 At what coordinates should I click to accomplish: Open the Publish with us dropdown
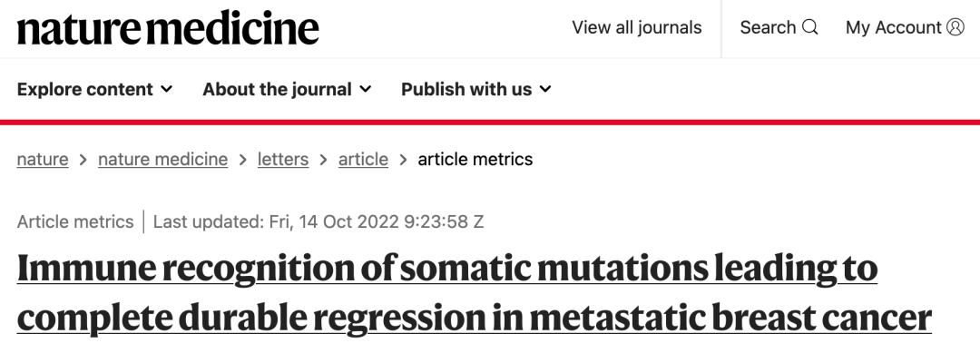[476, 89]
